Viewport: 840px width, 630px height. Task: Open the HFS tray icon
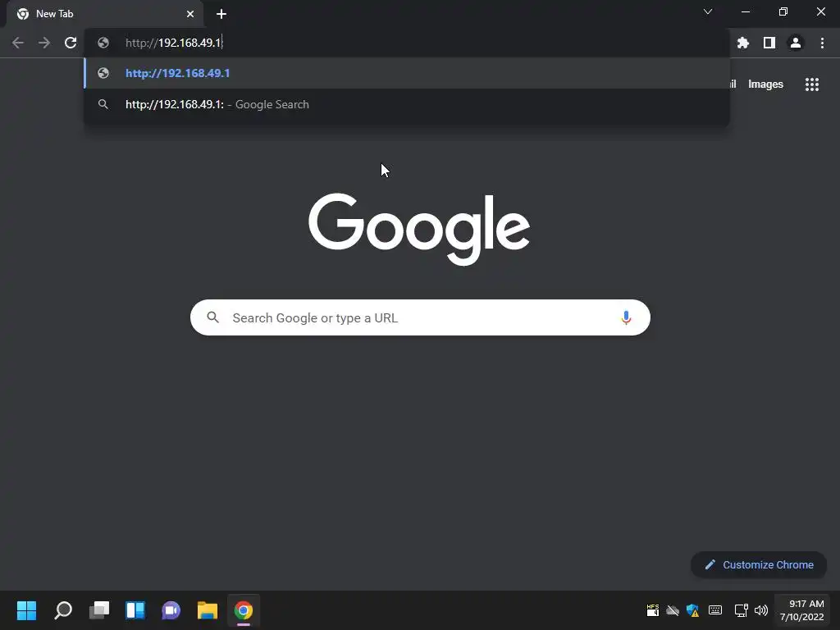pos(652,610)
